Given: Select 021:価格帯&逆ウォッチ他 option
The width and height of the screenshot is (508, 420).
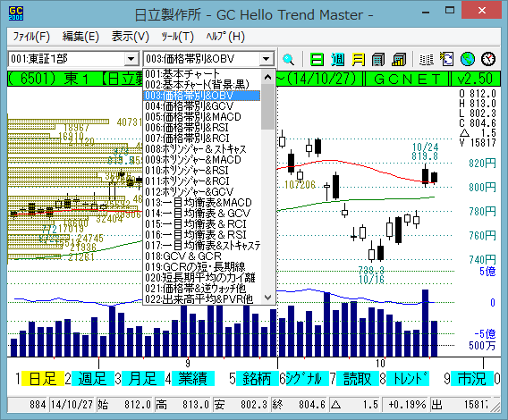Looking at the screenshot, I should (x=201, y=288).
